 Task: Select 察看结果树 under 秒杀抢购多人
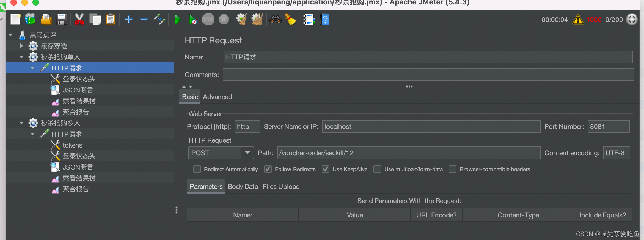tap(79, 178)
